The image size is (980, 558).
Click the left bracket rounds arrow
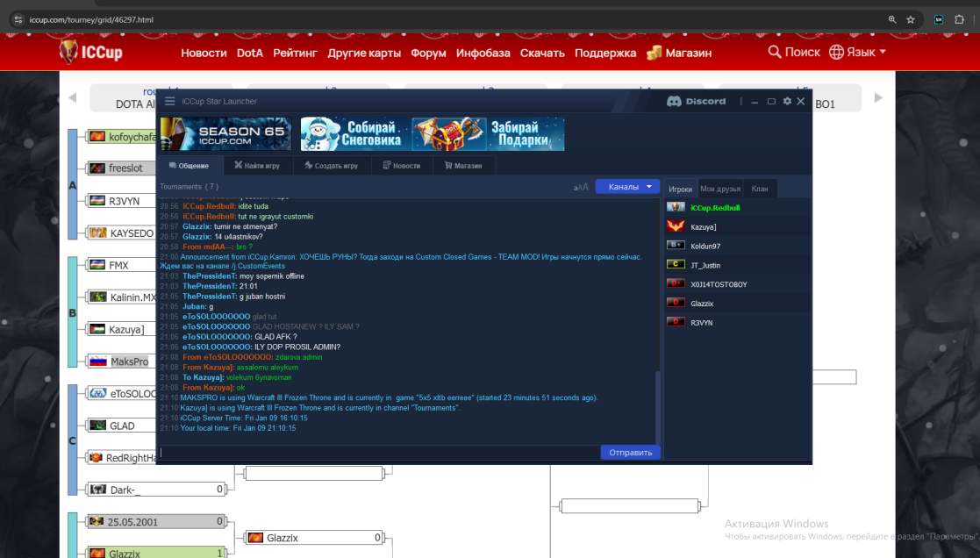(x=73, y=97)
